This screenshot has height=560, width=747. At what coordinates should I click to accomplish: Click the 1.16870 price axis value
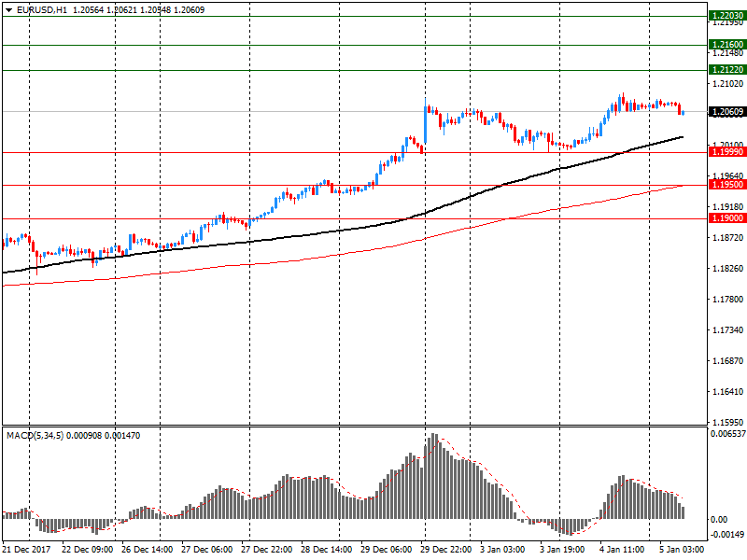(x=727, y=361)
